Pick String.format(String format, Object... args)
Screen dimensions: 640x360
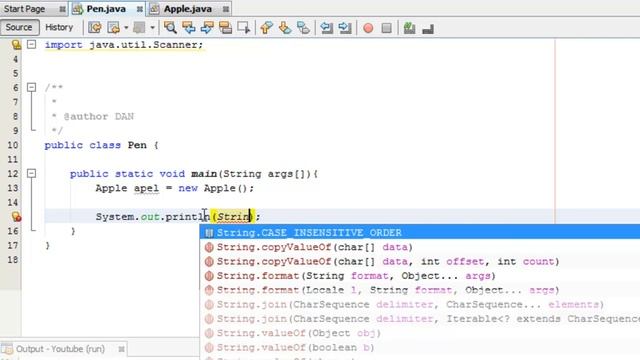[420, 276]
